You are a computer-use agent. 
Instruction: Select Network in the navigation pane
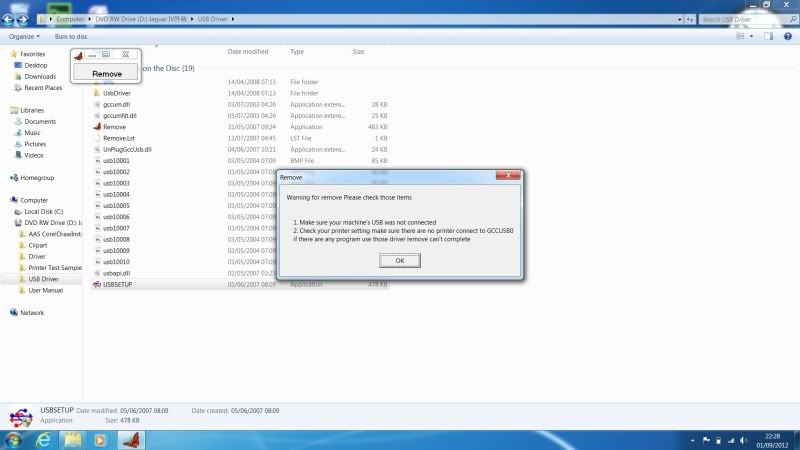[32, 312]
